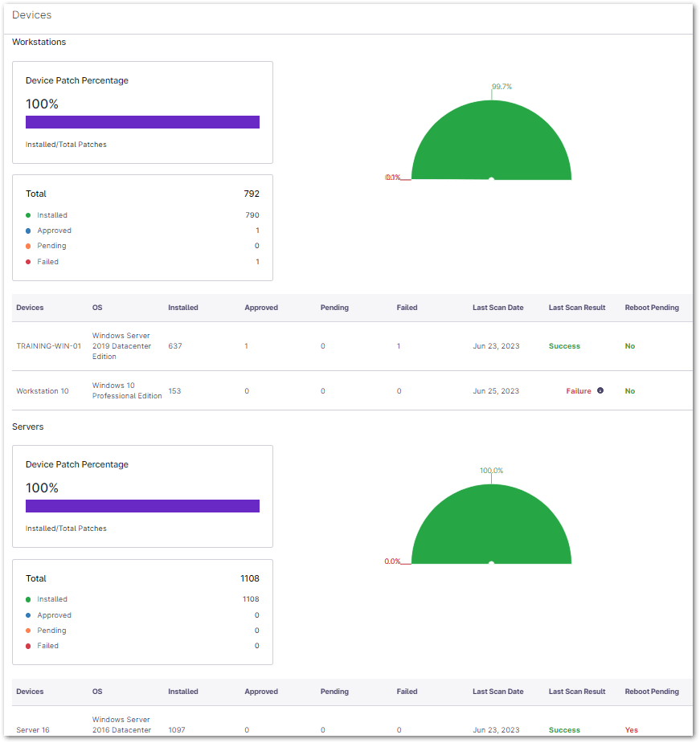Click orange Pending dot in Servers legend

28,631
